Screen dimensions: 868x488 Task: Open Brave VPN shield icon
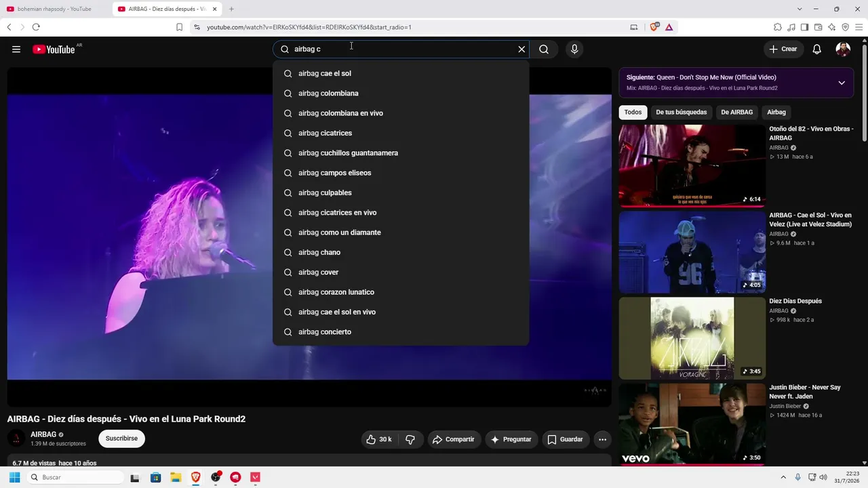845,27
